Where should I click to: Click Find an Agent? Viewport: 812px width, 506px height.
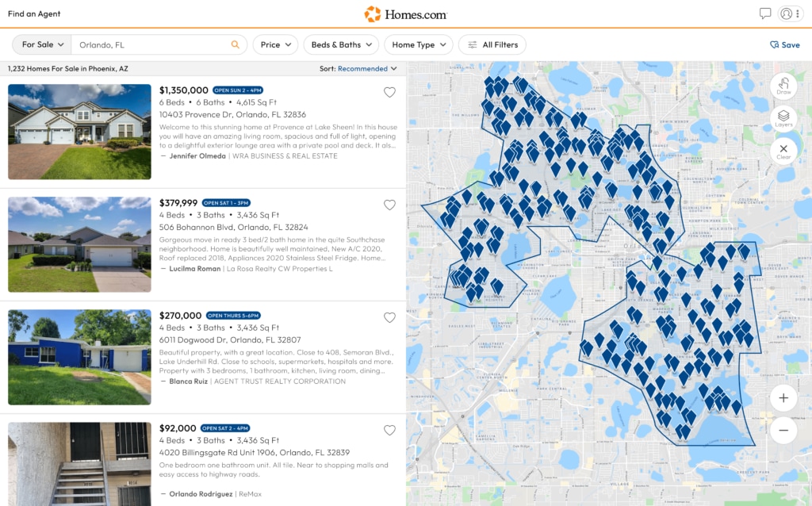tap(34, 13)
